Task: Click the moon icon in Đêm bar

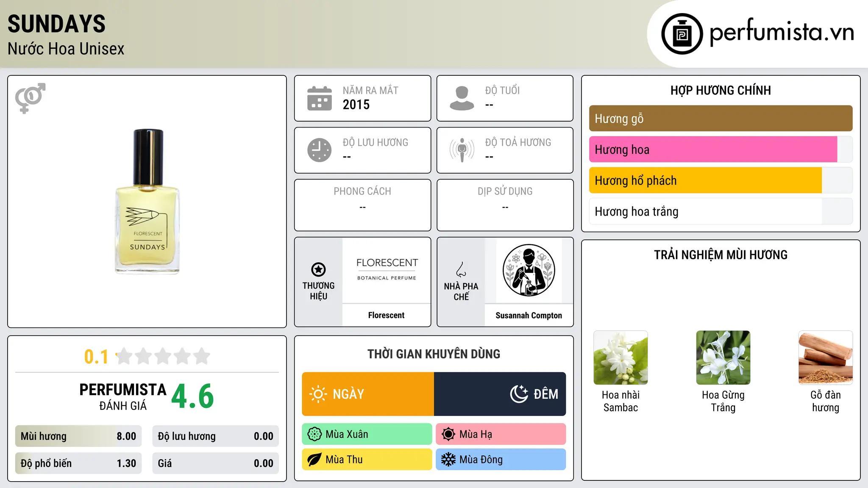Action: coord(519,394)
